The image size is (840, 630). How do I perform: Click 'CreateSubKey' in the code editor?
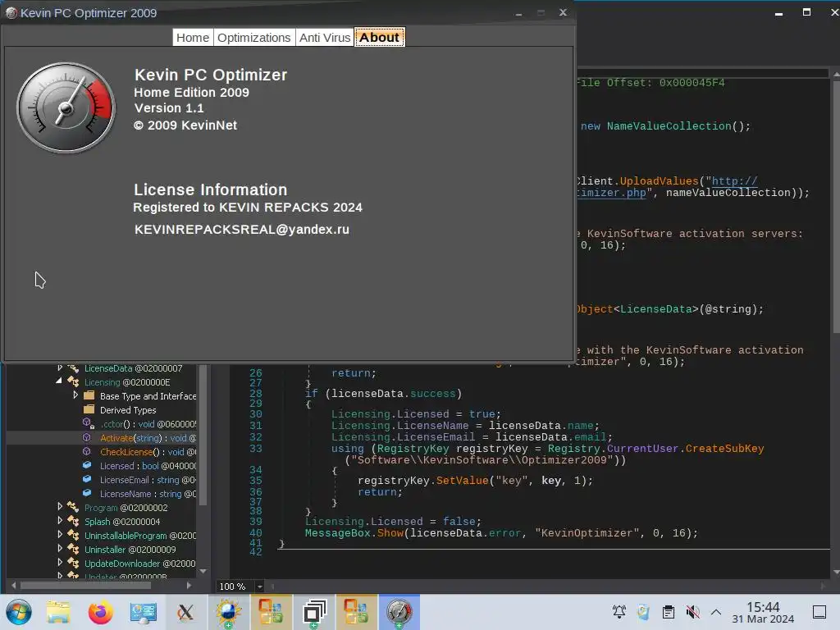pyautogui.click(x=724, y=449)
